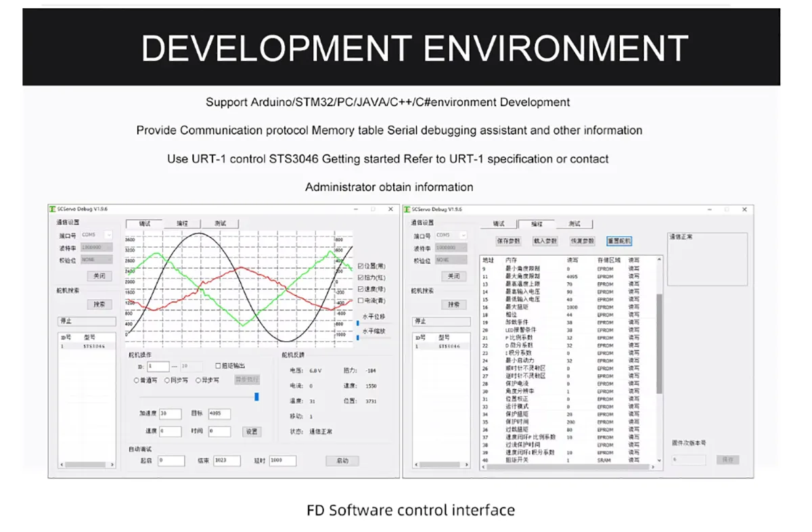Choose the 异步写 async write option
Image resolution: width=812 pixels, height=532 pixels.
pos(198,380)
